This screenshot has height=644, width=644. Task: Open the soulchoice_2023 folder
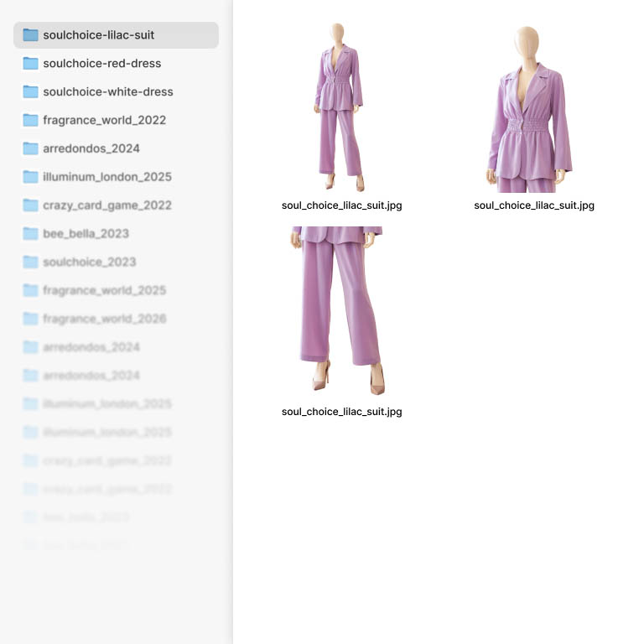(116, 262)
